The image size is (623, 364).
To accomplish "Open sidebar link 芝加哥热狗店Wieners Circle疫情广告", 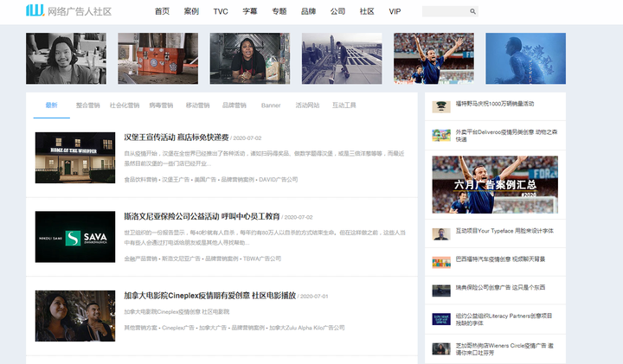I will click(504, 349).
